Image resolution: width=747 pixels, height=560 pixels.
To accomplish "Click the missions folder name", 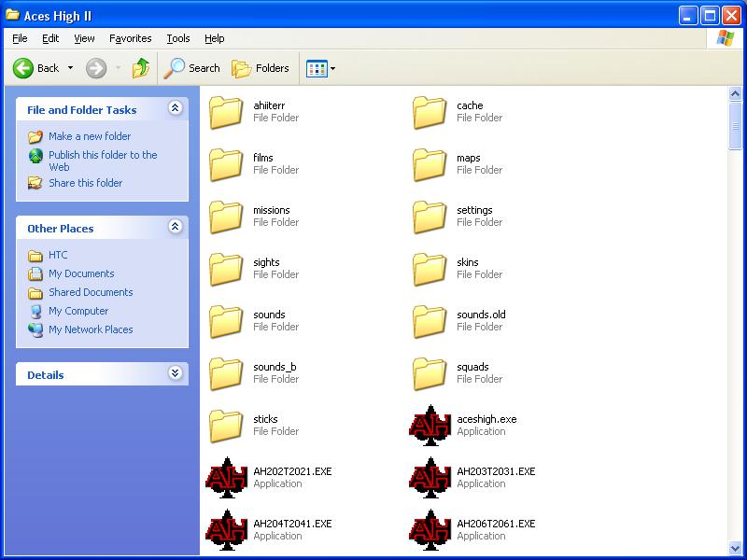I will tap(272, 211).
